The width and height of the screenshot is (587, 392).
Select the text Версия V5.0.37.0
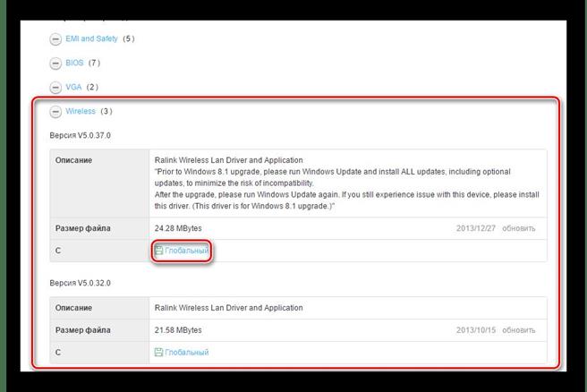tap(81, 135)
